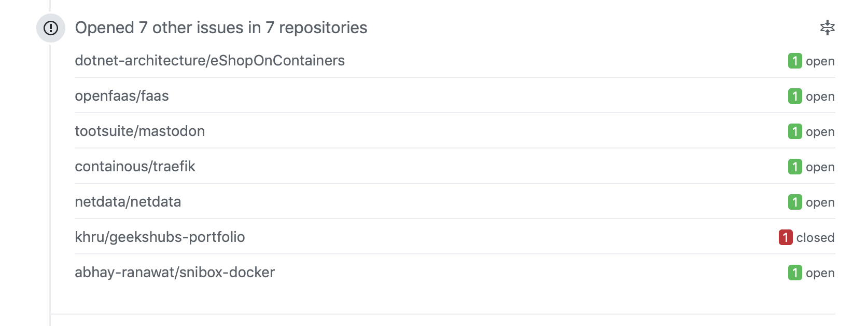Image resolution: width=868 pixels, height=326 pixels.
Task: Click the timeline marker line above the icon
Action: tap(50, 5)
